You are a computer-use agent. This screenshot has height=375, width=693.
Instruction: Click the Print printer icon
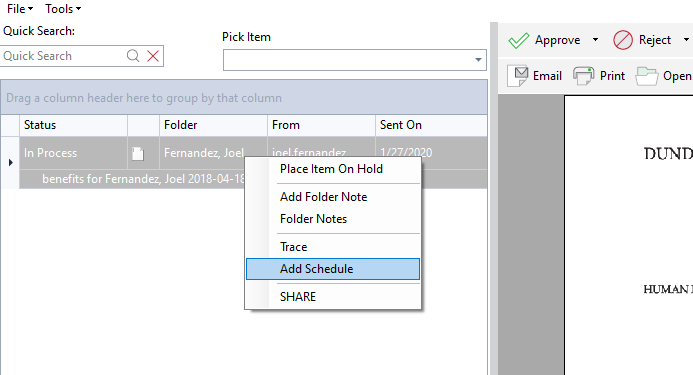pyautogui.click(x=584, y=76)
